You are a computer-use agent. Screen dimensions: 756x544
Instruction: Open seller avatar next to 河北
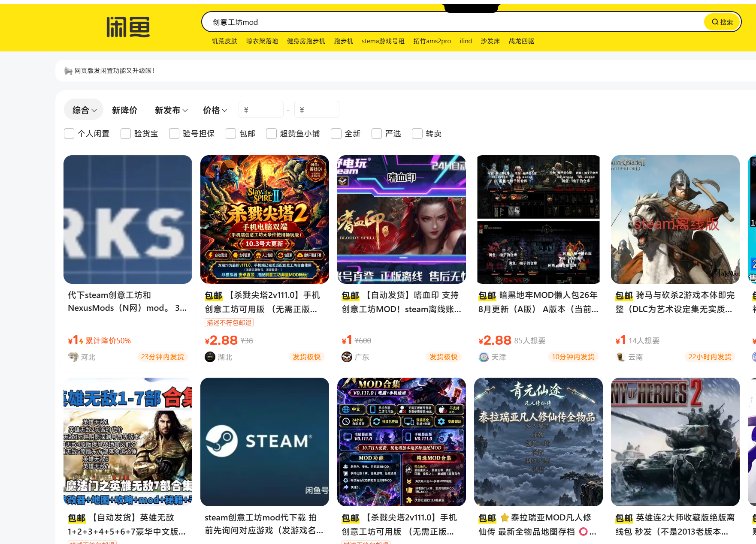point(73,357)
